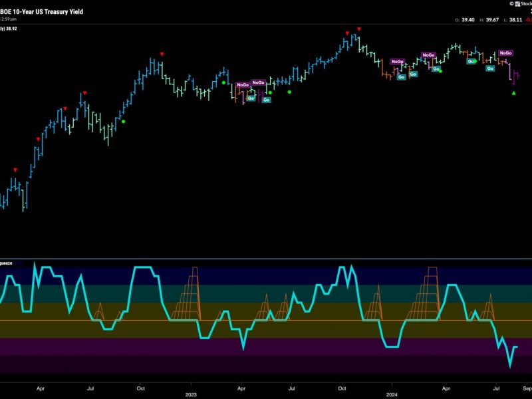Click the low value 38.11
The height and width of the screenshot is (399, 532).
point(516,20)
